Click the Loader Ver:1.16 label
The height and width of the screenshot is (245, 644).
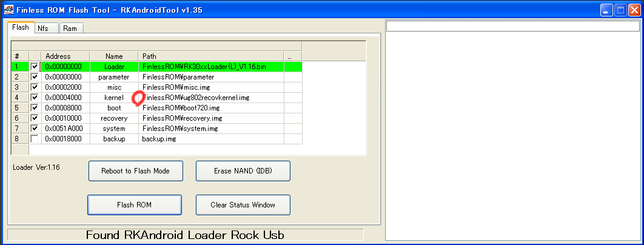[36, 167]
